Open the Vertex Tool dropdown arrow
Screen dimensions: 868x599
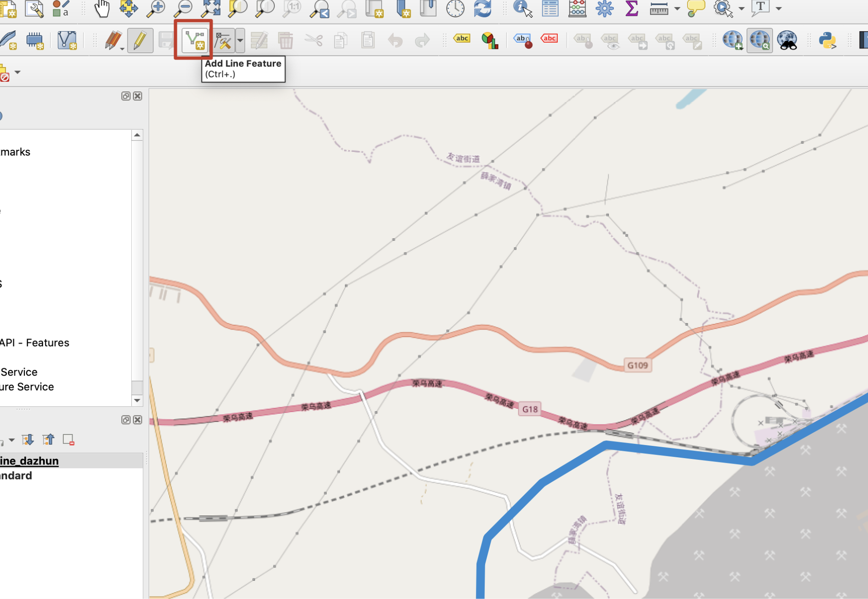click(240, 40)
